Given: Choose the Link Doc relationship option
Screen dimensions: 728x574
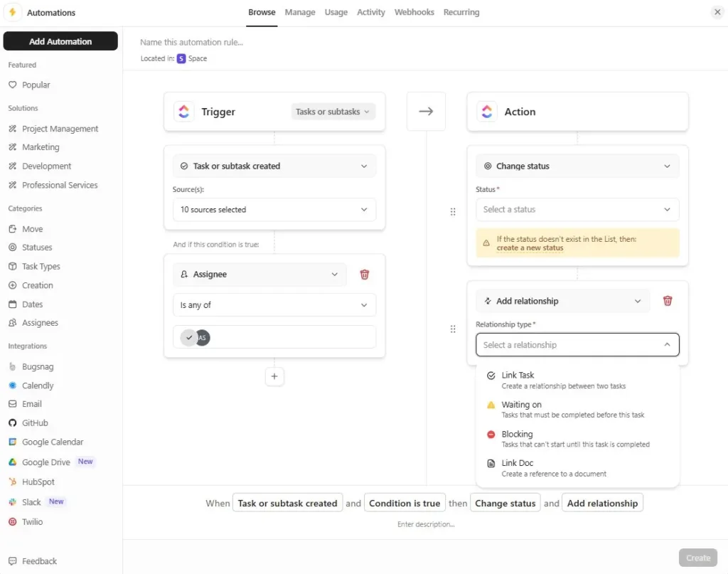Looking at the screenshot, I should tap(577, 468).
